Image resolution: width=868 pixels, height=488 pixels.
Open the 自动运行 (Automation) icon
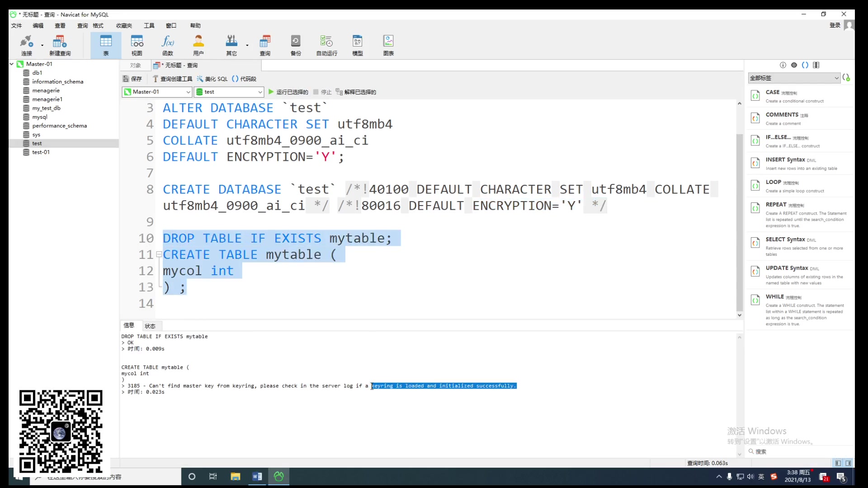326,46
